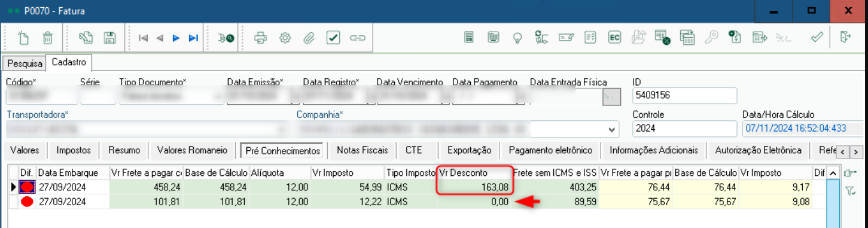Go to the next record

click(x=176, y=38)
